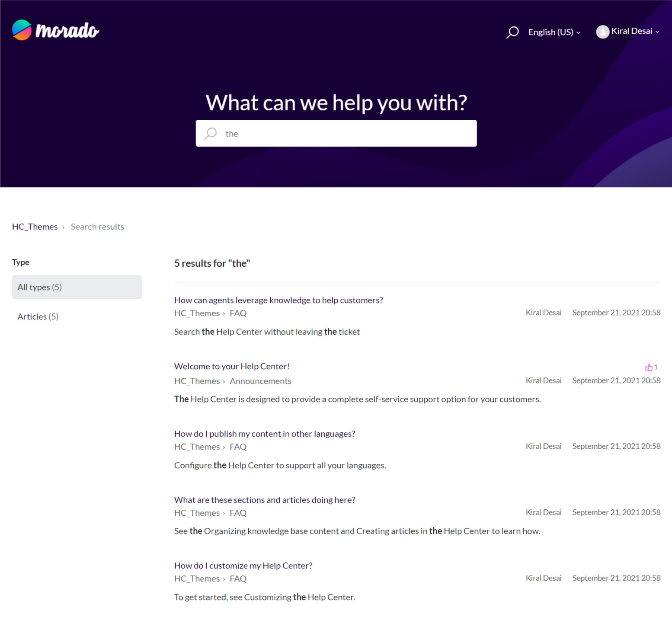Open FAQ link under first search result

click(238, 313)
